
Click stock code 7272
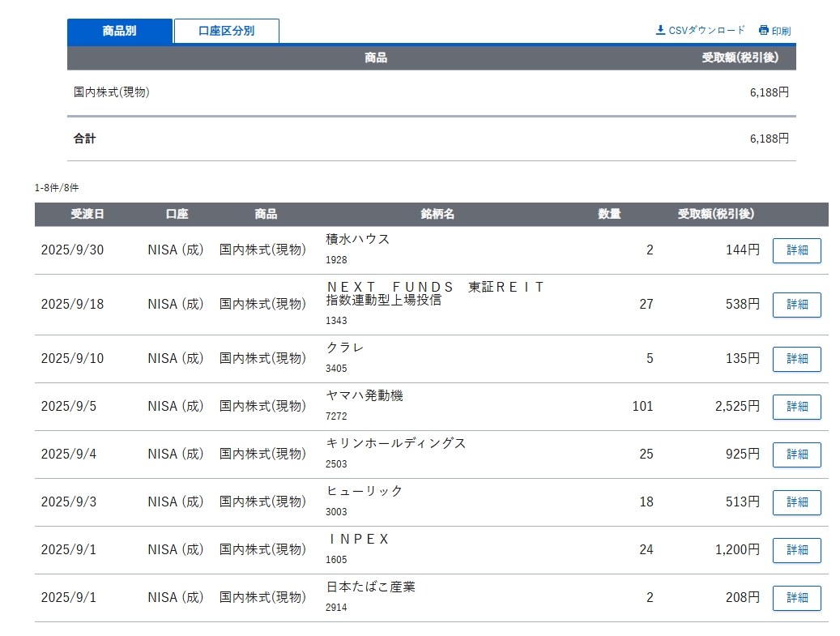click(336, 416)
